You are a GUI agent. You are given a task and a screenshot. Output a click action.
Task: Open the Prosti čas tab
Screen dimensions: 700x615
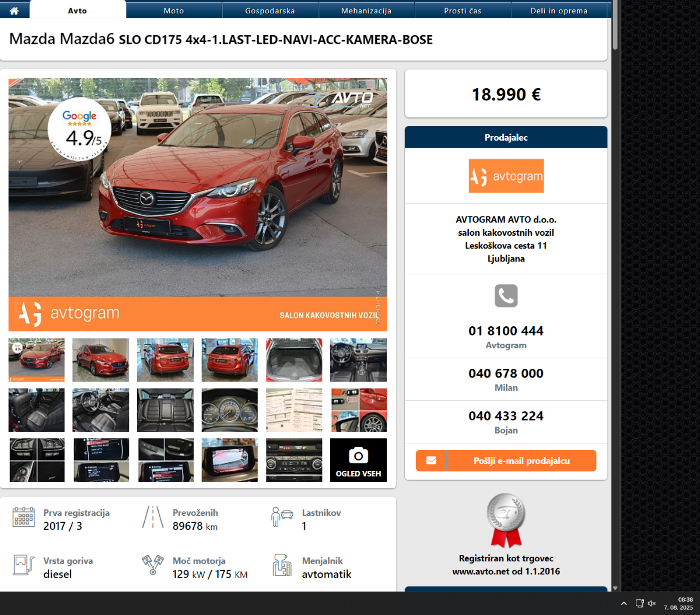[x=463, y=10]
